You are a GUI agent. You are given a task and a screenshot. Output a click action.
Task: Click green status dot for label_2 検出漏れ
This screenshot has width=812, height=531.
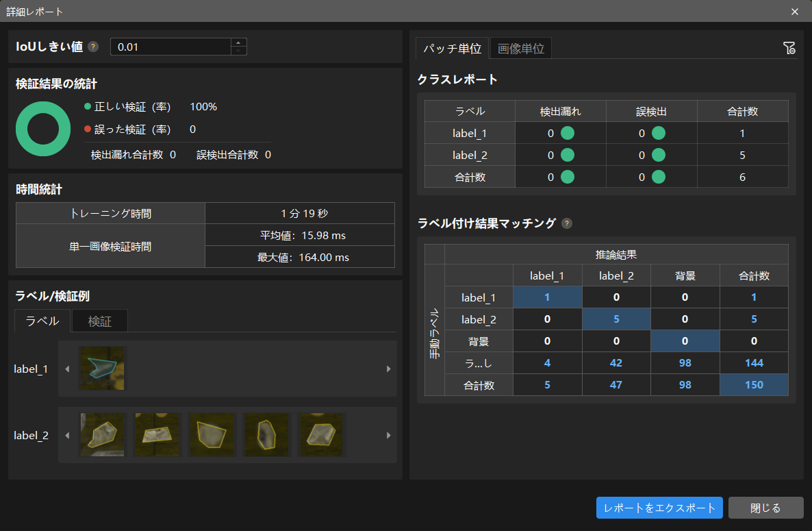[568, 155]
